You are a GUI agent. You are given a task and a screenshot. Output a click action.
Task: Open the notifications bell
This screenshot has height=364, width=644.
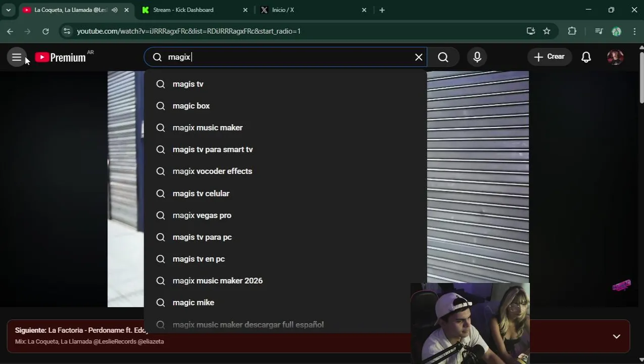[x=586, y=57]
